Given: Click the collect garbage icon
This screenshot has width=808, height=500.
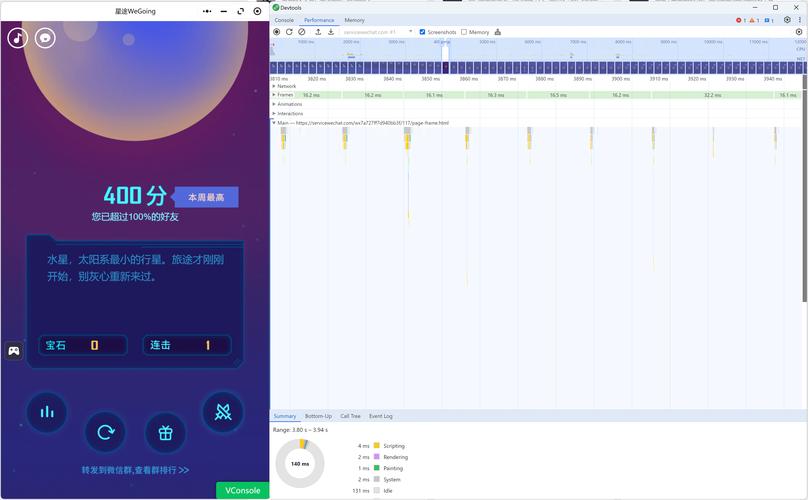Looking at the screenshot, I should pos(497,32).
